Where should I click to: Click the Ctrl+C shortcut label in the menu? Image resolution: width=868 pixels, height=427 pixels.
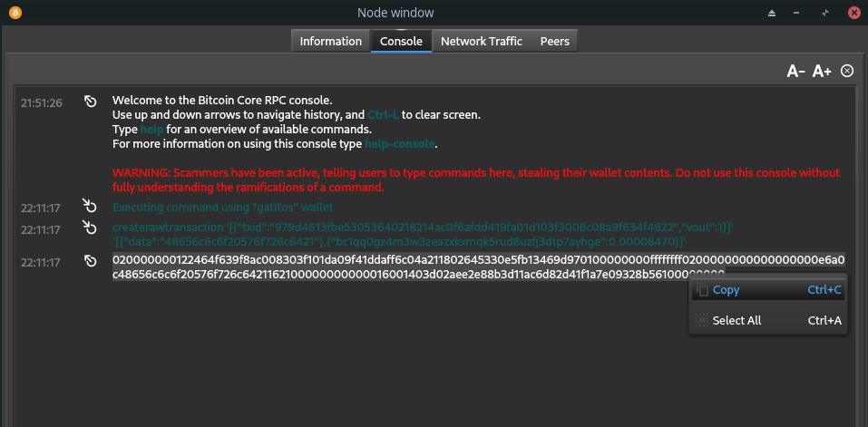824,290
